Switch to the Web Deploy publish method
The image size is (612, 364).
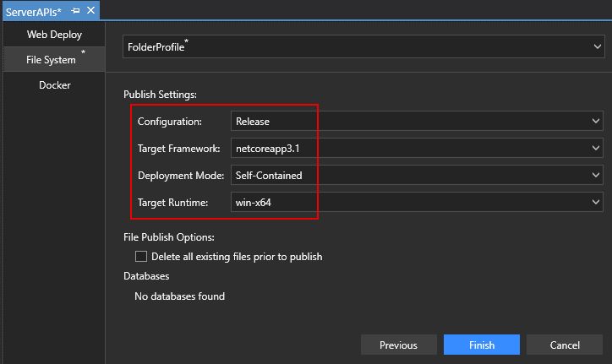[x=54, y=35]
